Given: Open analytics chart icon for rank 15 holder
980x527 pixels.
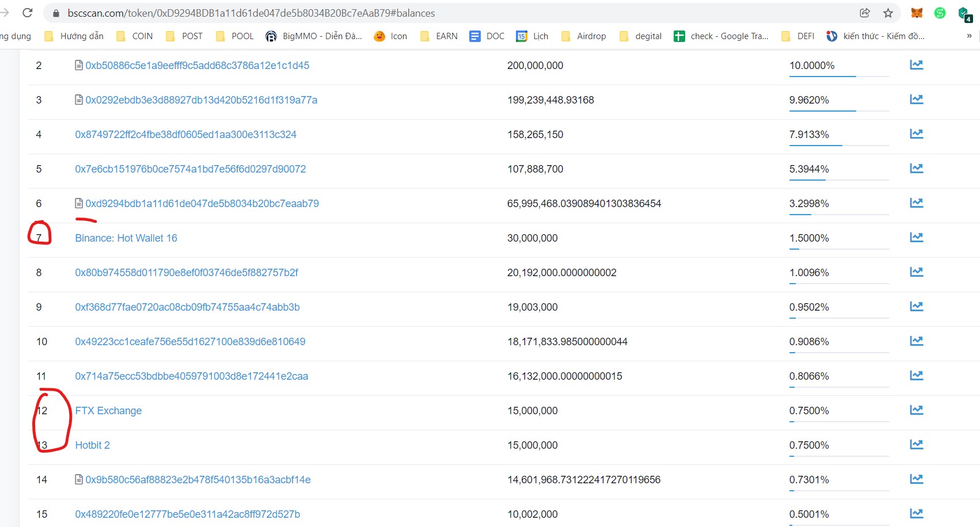Looking at the screenshot, I should coord(916,514).
